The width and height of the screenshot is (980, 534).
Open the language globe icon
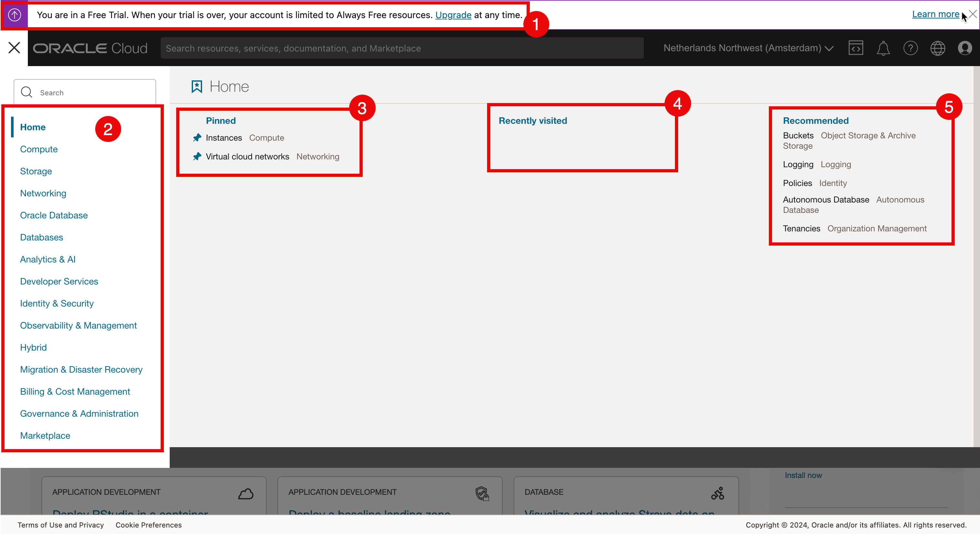[937, 48]
